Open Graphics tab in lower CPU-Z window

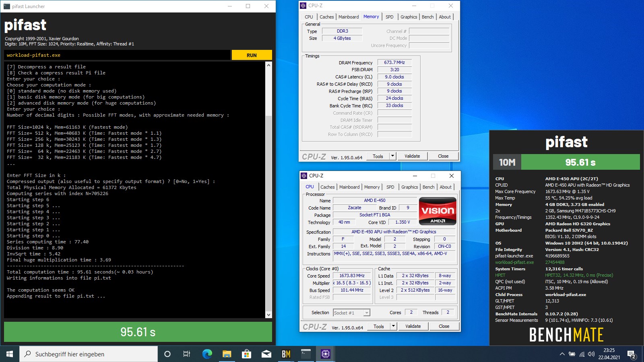409,187
